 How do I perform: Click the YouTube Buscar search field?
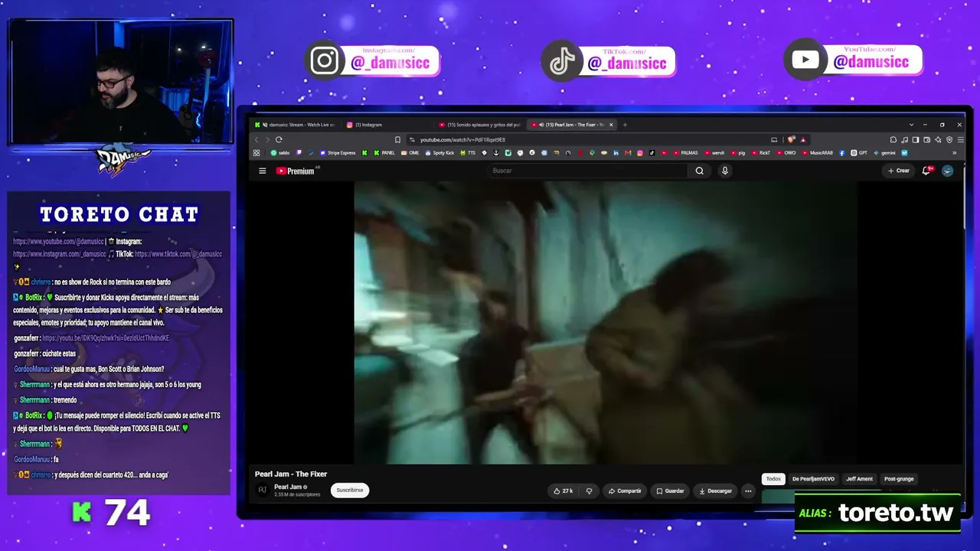point(588,171)
